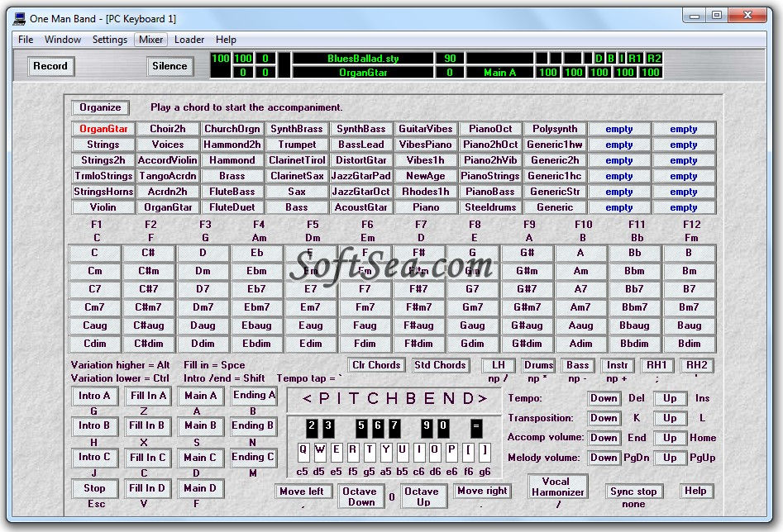The height and width of the screenshot is (532, 783).
Task: Raise tempo with the Tempo Up button
Action: (671, 398)
